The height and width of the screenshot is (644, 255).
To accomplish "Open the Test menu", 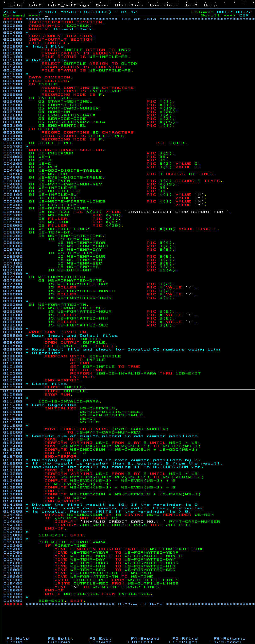I will pos(191,5).
